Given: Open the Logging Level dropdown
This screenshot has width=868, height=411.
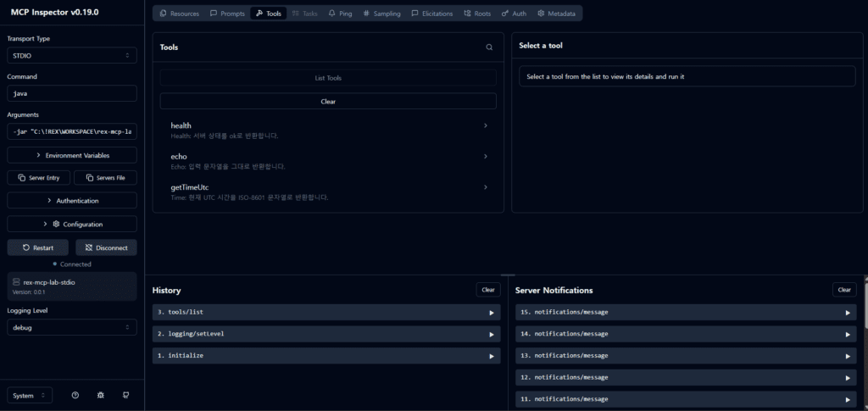Looking at the screenshot, I should (72, 327).
